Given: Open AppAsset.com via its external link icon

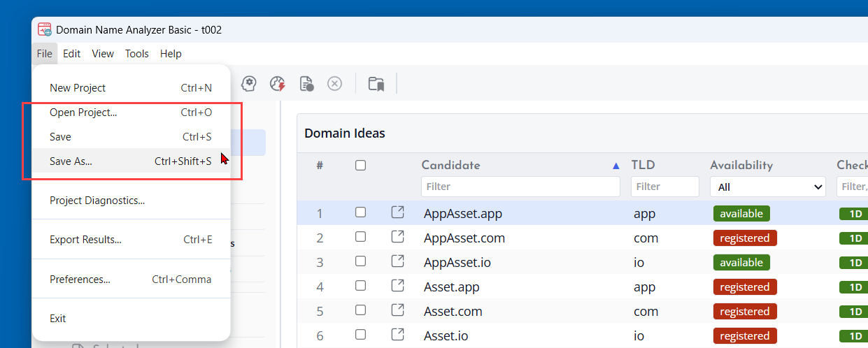Looking at the screenshot, I should (397, 236).
